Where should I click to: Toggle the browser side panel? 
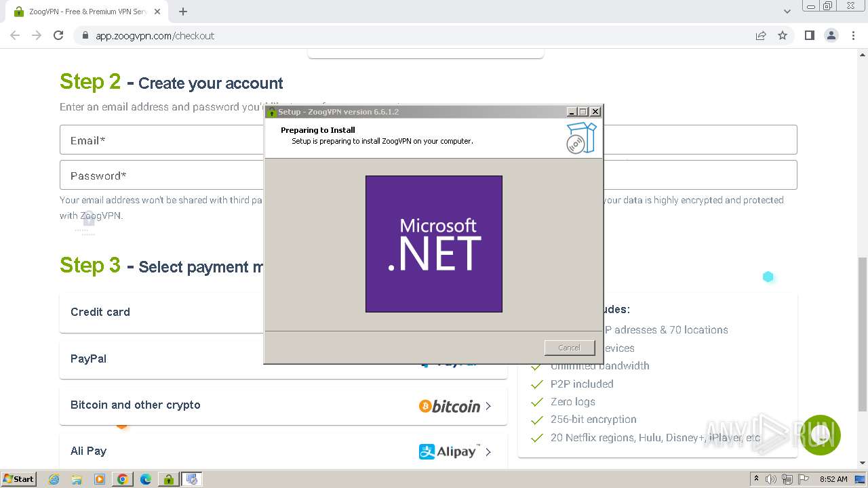(809, 35)
